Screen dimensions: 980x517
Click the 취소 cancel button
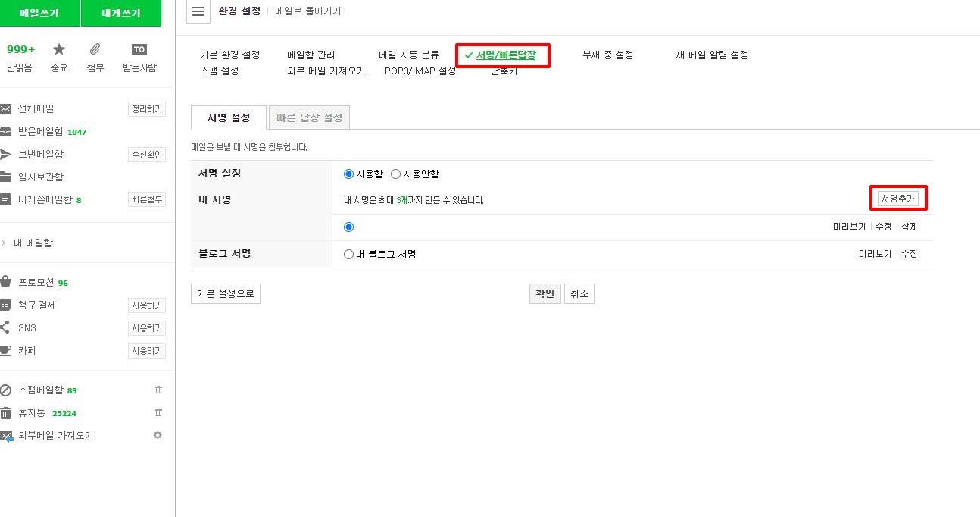[x=579, y=294]
